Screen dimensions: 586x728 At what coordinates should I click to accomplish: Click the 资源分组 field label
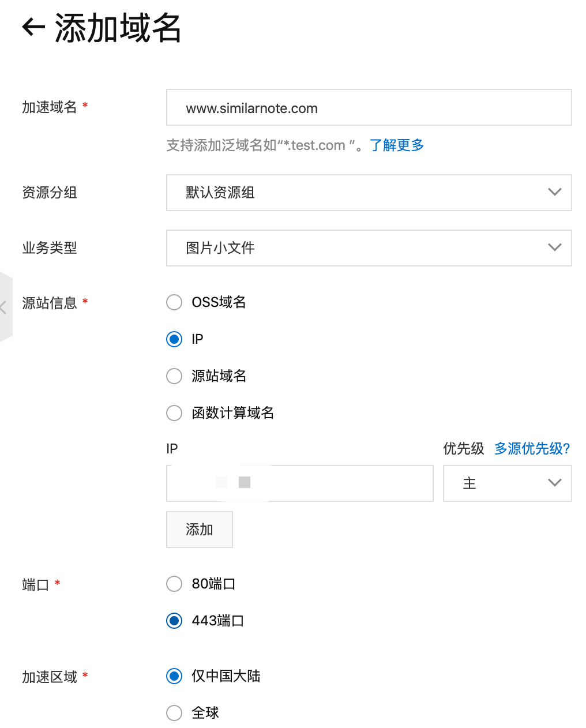(x=50, y=193)
